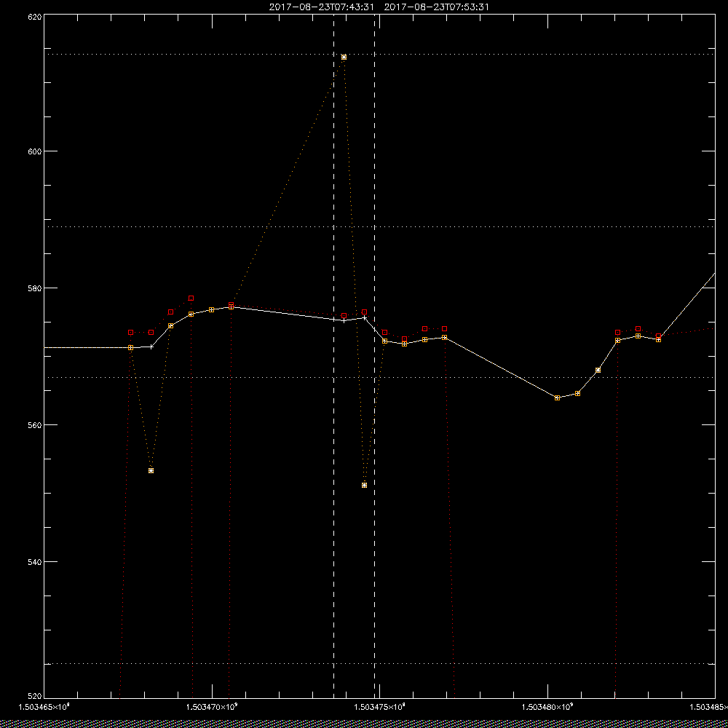This screenshot has height=728, width=728.
Task: Click the start timestamp 2017-08-23T07:43:31 in title
Action: point(321,7)
